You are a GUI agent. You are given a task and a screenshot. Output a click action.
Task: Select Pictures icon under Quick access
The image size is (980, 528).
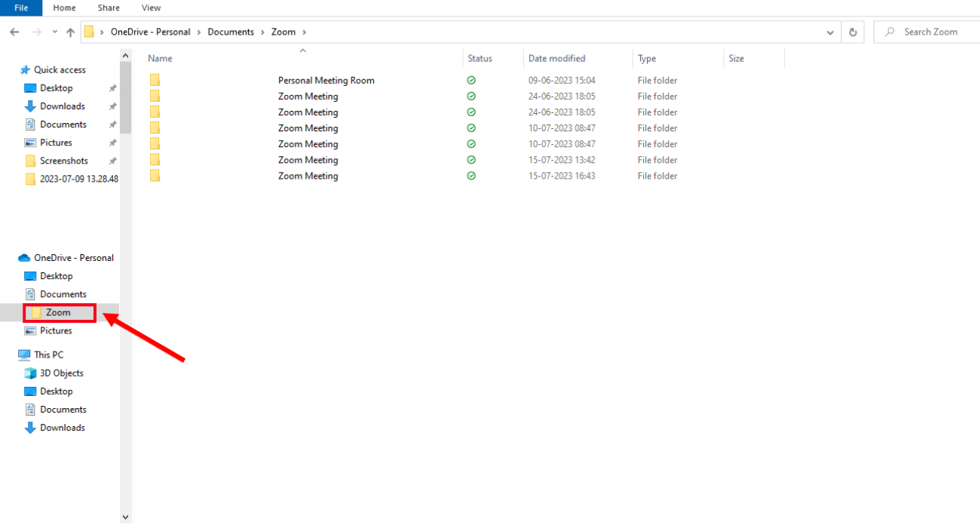click(x=30, y=143)
